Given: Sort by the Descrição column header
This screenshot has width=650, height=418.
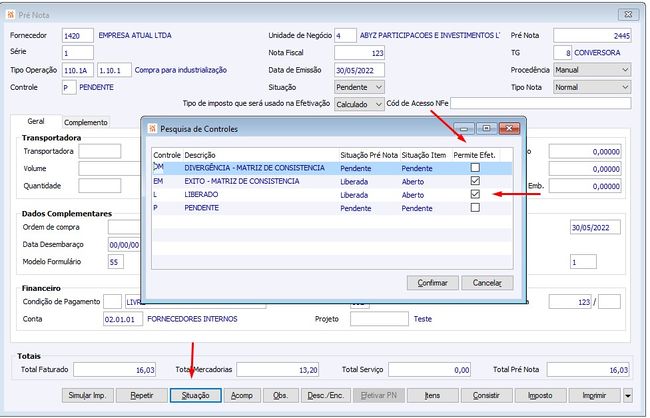Looking at the screenshot, I should click(261, 155).
